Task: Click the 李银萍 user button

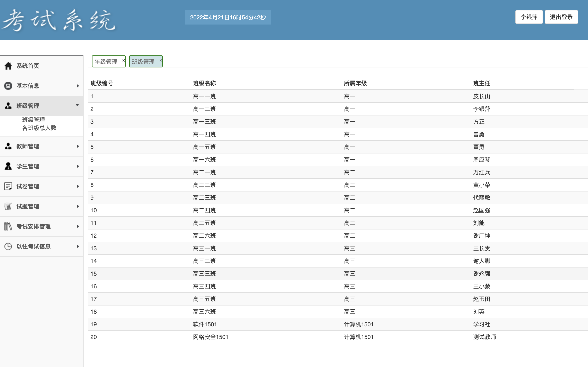Action: click(529, 17)
